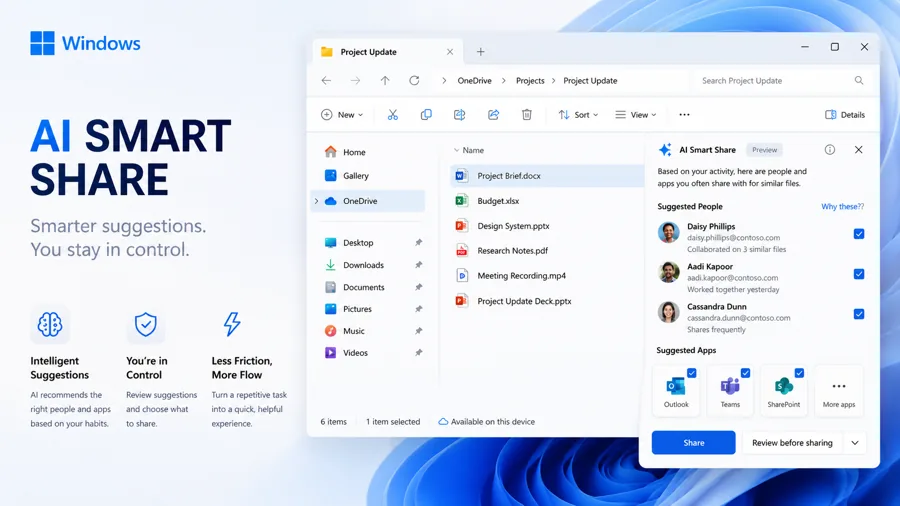Screen dimensions: 900x506
Task: Refresh the current folder
Action: (414, 80)
